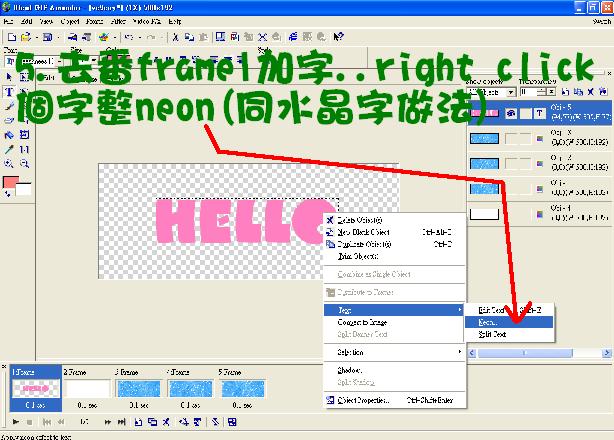Expand the Selection submenu arrow

(460, 352)
